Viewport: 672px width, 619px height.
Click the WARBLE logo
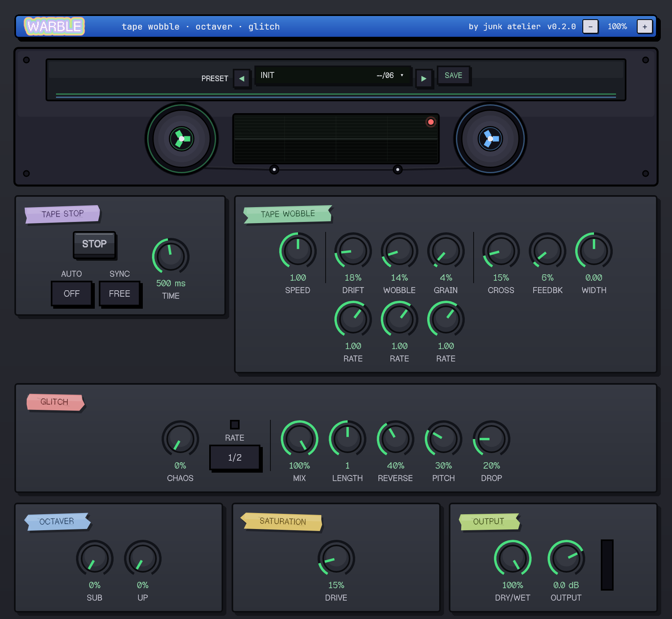tap(54, 26)
